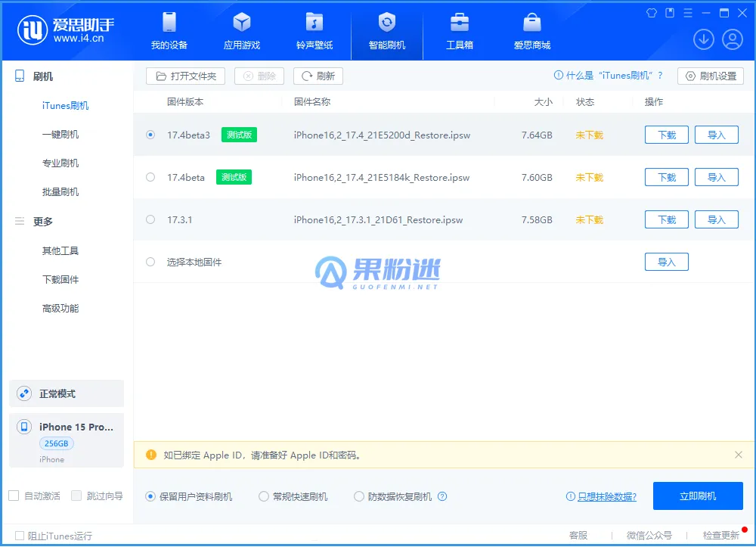This screenshot has height=547, width=756.
Task: Import firmware for 17.4beta3 row
Action: 717,135
